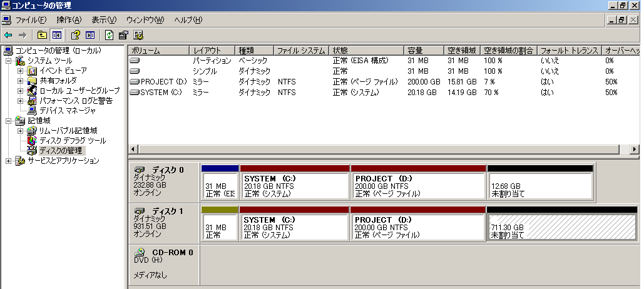Image resolution: width=644 pixels, height=289 pixels.
Task: Click the コンピュータの管理 (ローカル) root icon
Action: (8, 51)
